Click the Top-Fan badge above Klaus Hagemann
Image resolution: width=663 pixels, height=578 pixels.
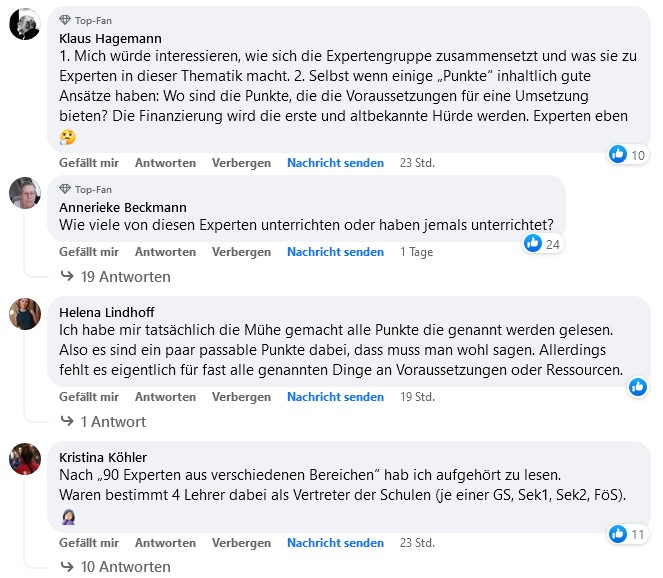86,20
